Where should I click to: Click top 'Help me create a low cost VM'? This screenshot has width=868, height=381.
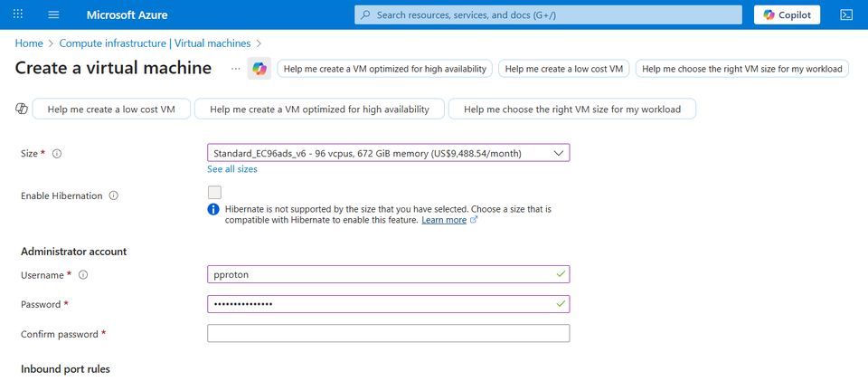tap(565, 69)
